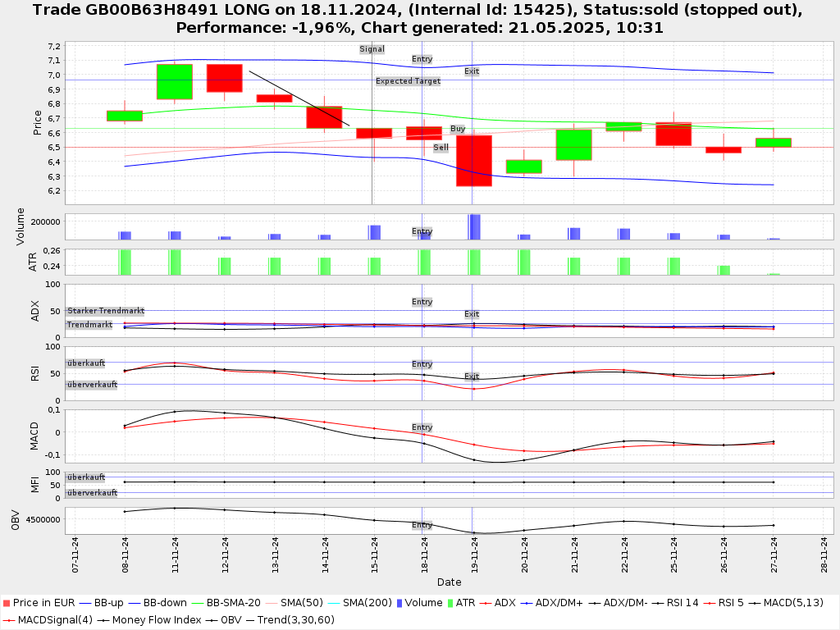Click the Exit label in the price chart

[x=472, y=71]
